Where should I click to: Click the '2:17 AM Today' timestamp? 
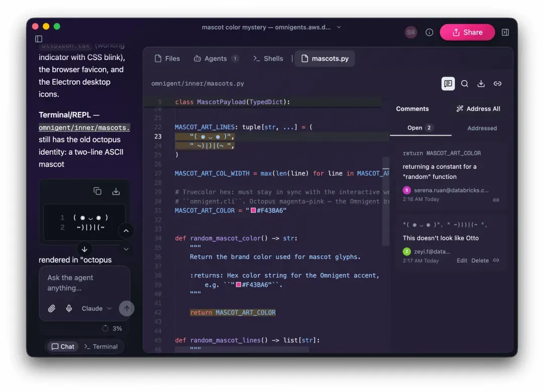tap(421, 260)
